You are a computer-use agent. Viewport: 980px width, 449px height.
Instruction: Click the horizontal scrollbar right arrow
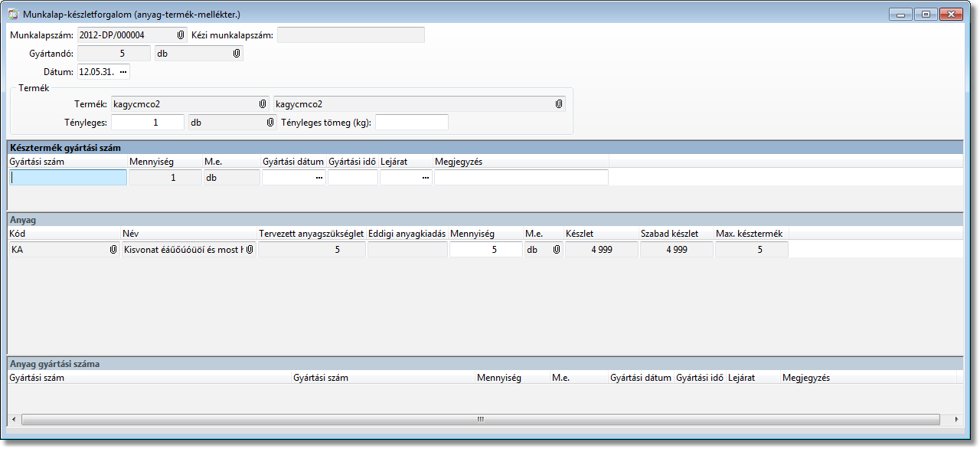click(957, 419)
